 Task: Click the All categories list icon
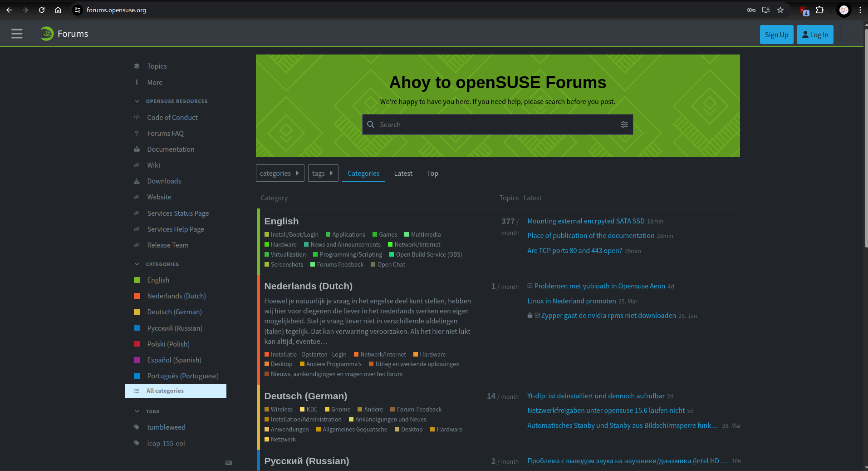click(137, 391)
